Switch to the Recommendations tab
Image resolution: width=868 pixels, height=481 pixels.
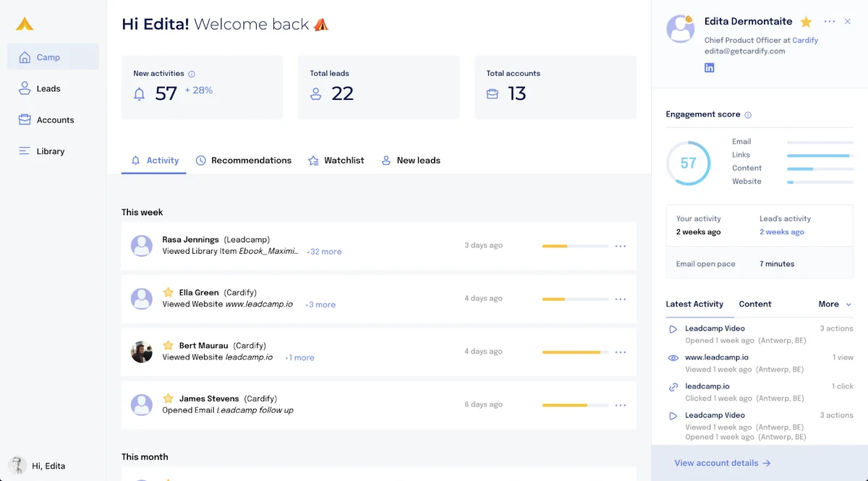pyautogui.click(x=244, y=161)
